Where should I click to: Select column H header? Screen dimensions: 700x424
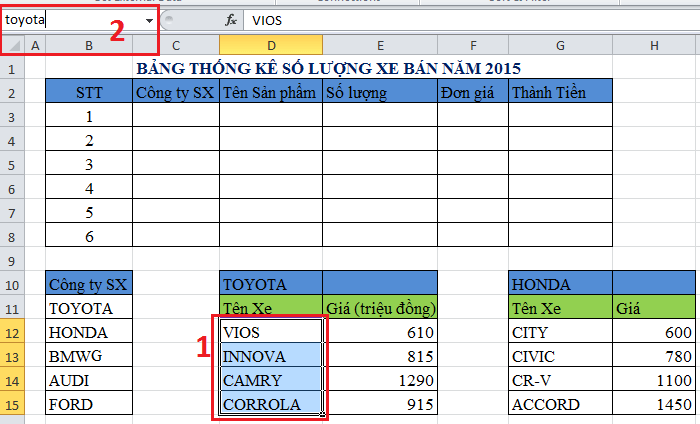click(x=654, y=45)
